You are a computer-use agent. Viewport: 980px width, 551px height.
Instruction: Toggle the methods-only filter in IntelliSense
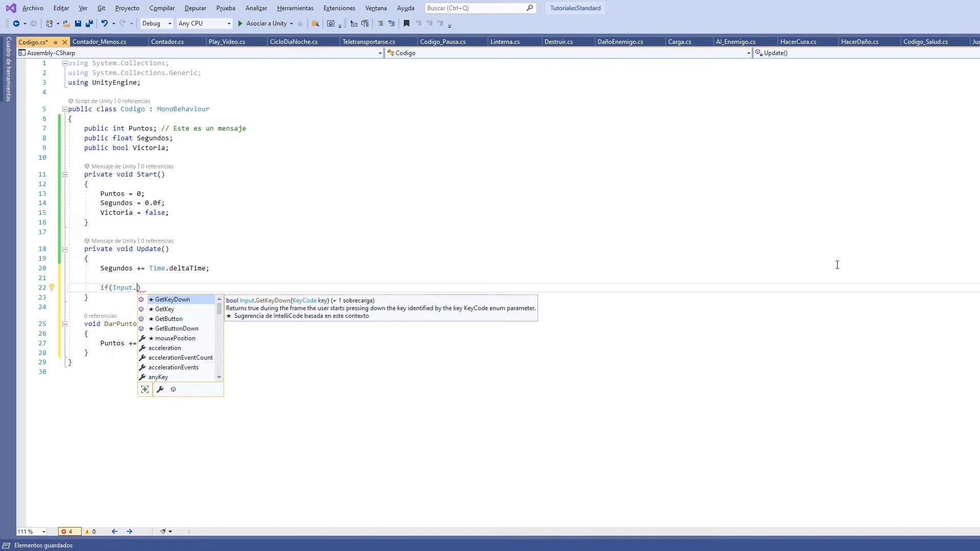click(173, 389)
